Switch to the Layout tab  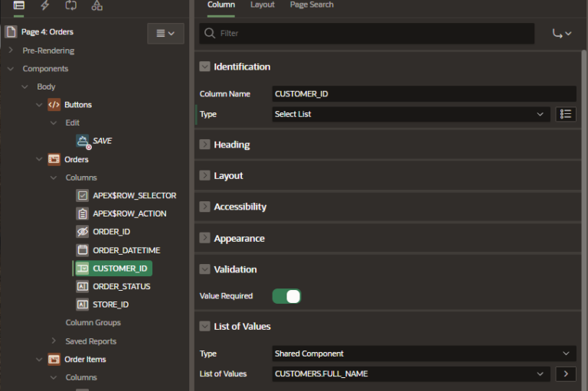[262, 5]
